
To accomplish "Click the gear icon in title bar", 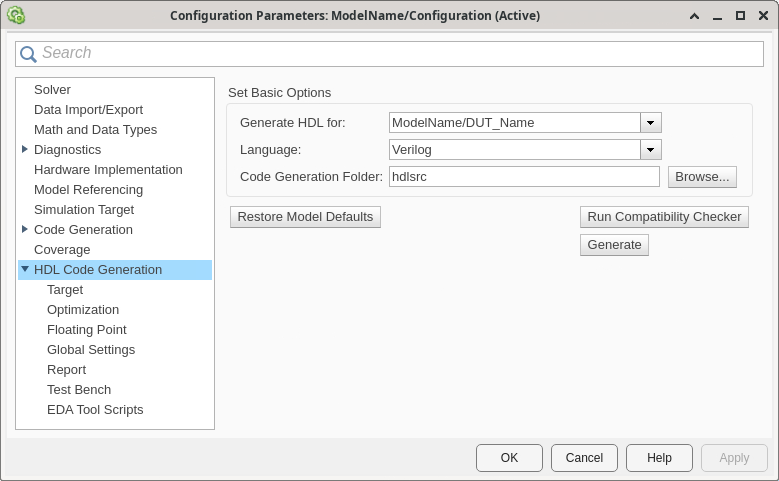I will click(x=16, y=16).
